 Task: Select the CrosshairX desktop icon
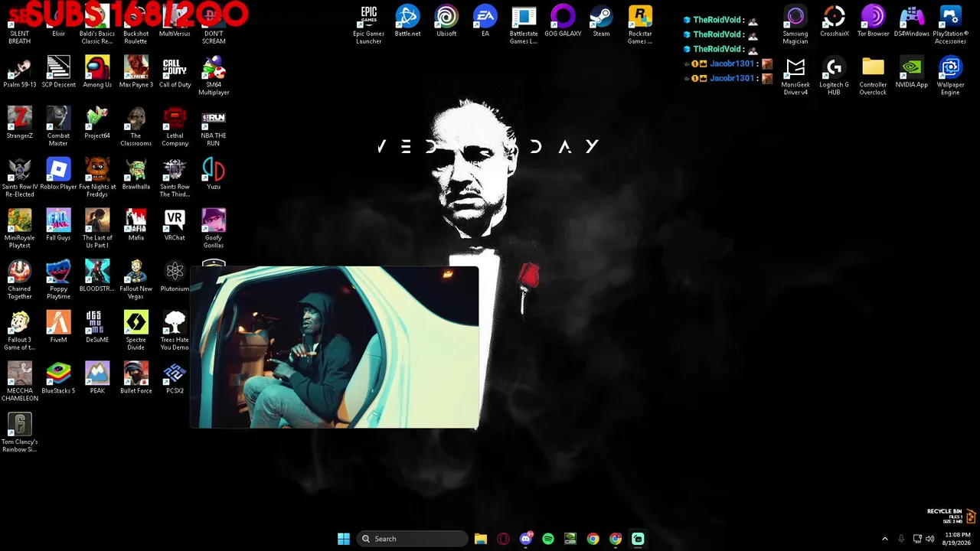835,21
